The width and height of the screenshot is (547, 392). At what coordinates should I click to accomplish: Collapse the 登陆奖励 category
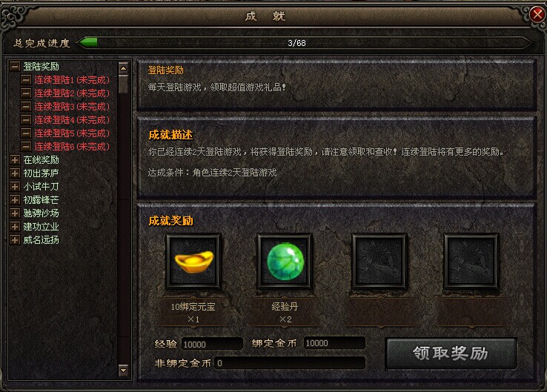(15, 66)
